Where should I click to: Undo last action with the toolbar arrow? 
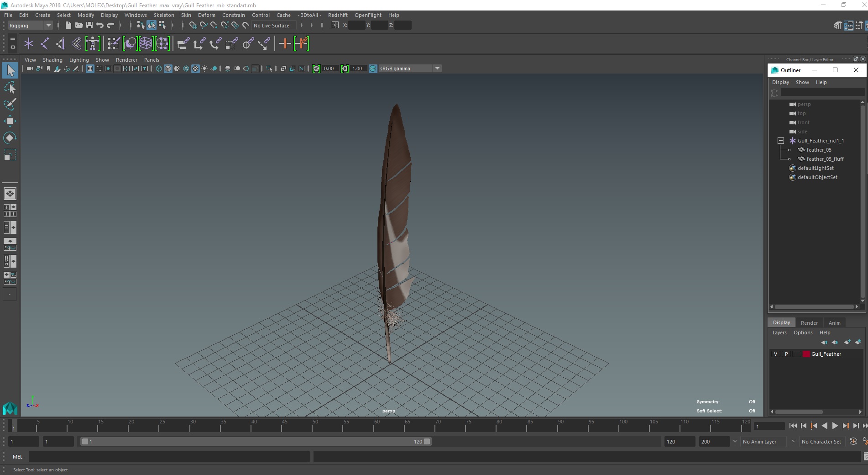pos(100,25)
